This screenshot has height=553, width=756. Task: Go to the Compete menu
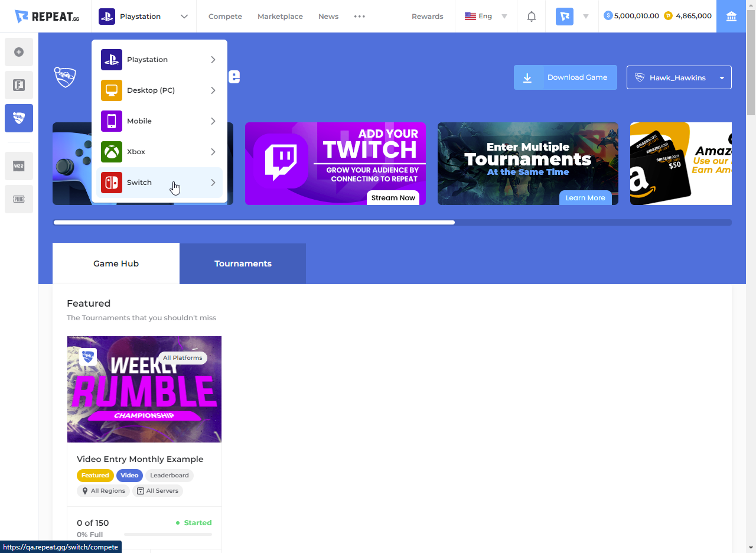[225, 17]
